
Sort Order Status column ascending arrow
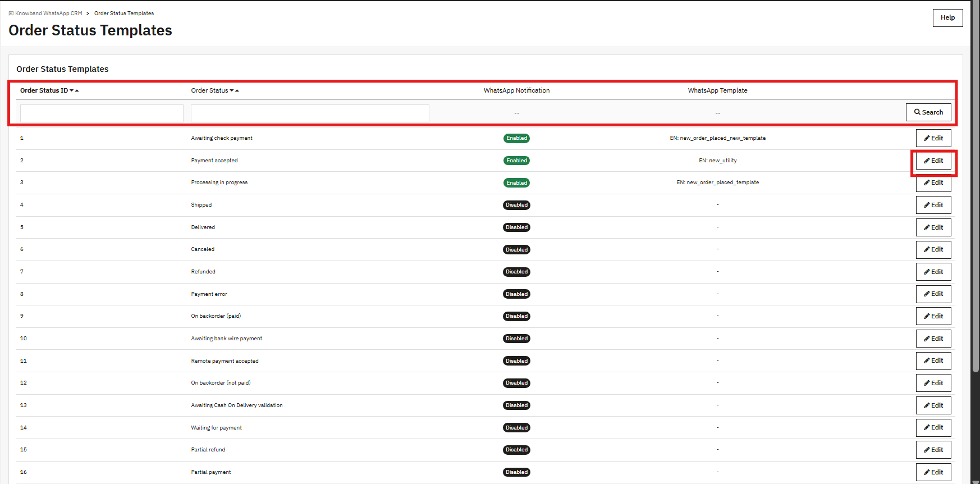(237, 90)
